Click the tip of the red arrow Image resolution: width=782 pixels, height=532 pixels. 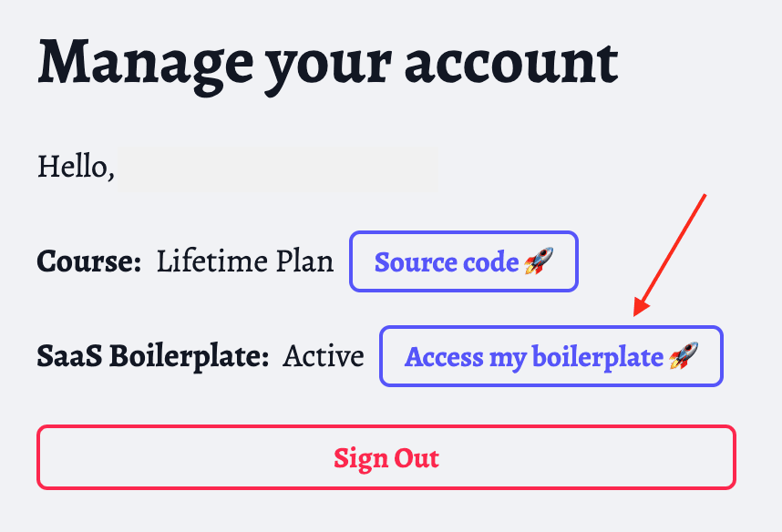coord(638,314)
